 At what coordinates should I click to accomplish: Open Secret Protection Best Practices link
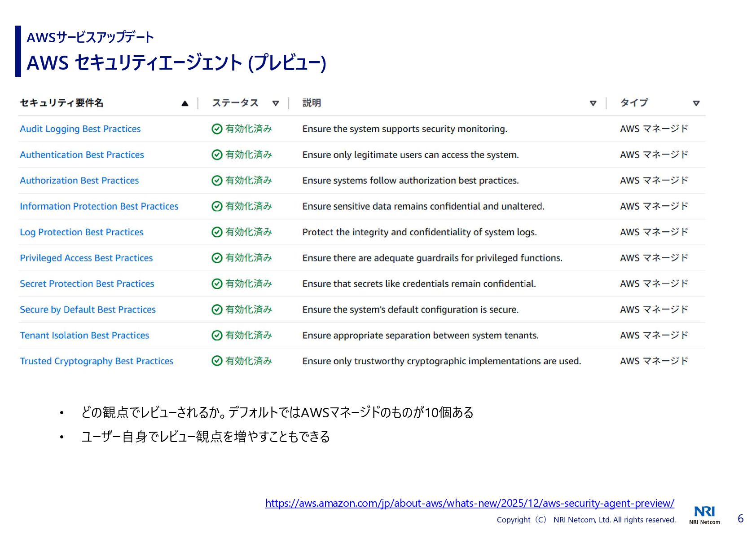(87, 284)
